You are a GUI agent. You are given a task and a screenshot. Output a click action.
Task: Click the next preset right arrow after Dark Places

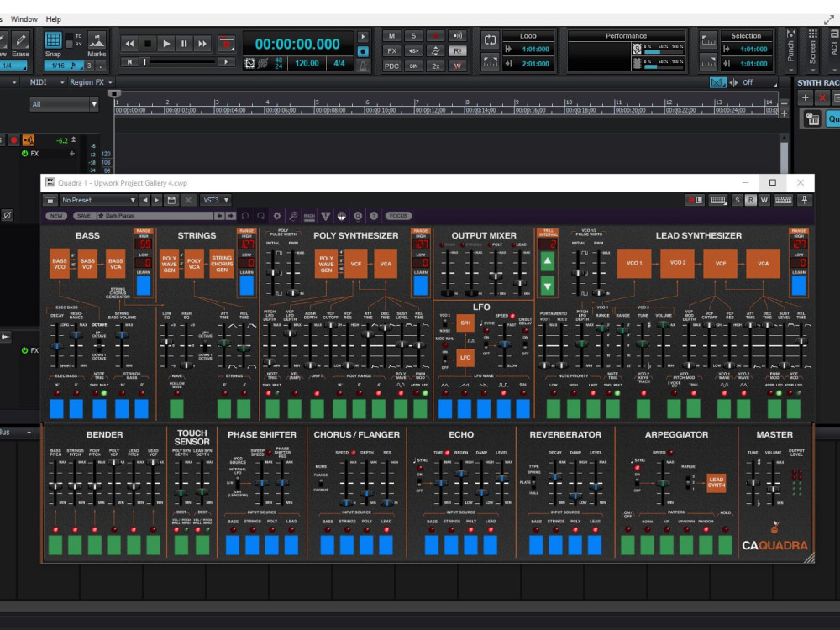(230, 216)
